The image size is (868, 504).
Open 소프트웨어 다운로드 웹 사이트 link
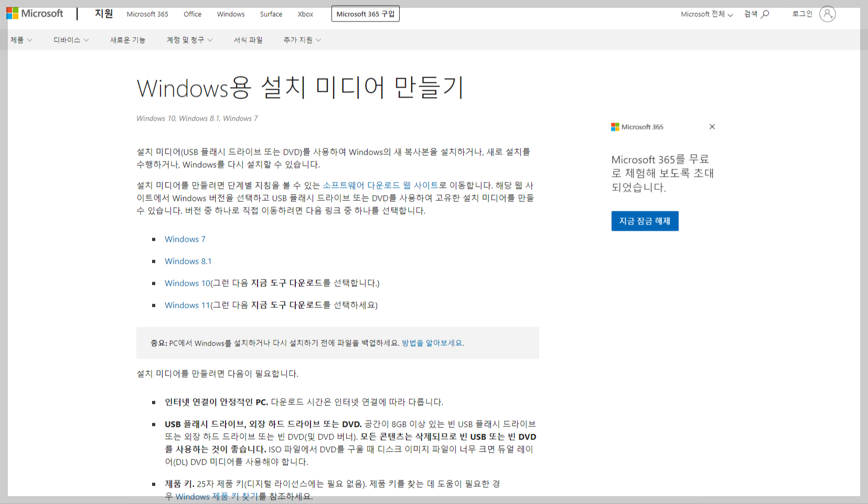[381, 185]
